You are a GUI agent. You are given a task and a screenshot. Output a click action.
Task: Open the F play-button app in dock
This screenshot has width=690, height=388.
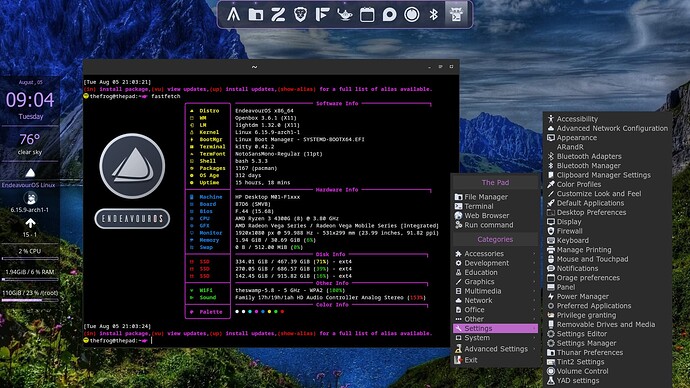pyautogui.click(x=323, y=15)
